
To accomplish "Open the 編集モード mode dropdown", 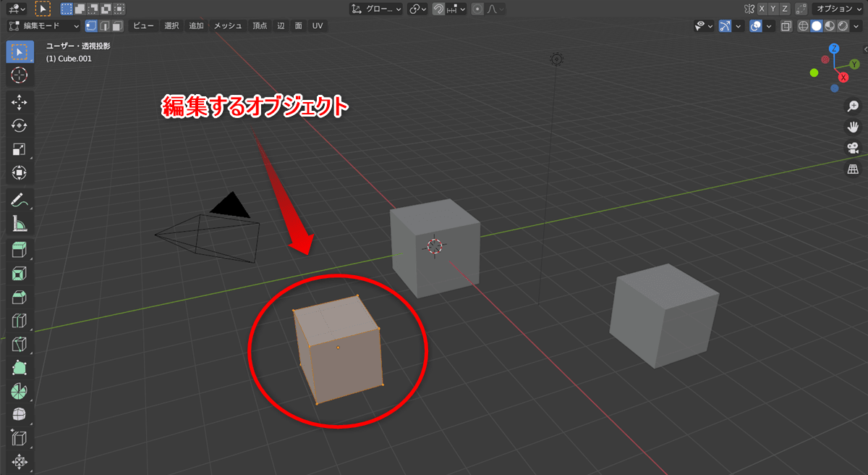I will (x=43, y=26).
